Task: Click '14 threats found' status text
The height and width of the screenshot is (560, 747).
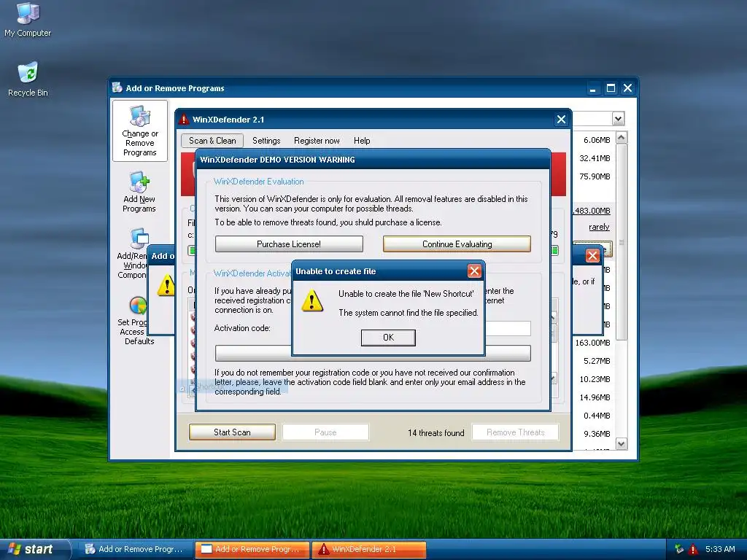Action: 436,433
